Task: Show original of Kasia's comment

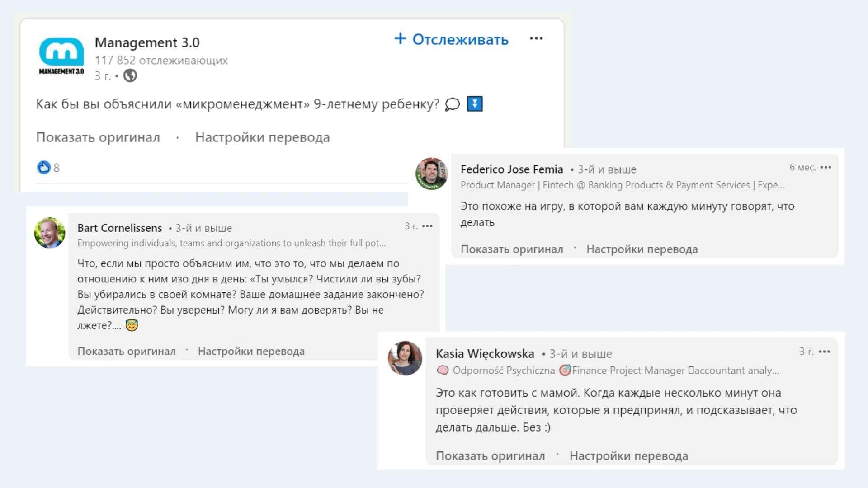Action: tap(490, 456)
